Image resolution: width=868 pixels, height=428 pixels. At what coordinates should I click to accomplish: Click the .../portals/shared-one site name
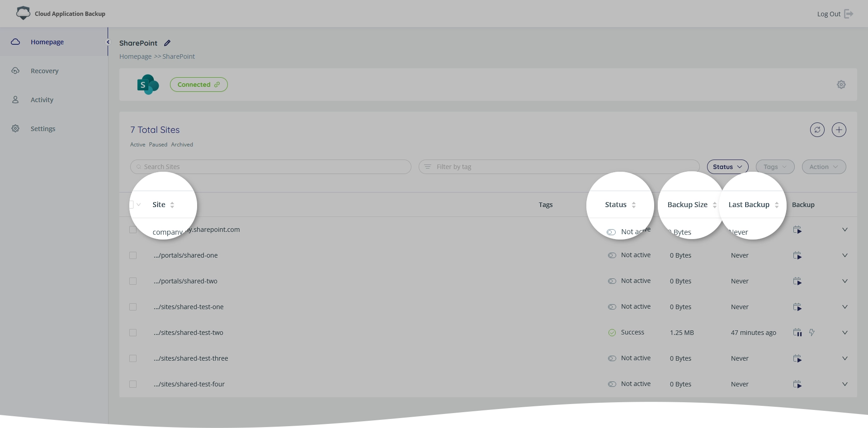point(186,255)
